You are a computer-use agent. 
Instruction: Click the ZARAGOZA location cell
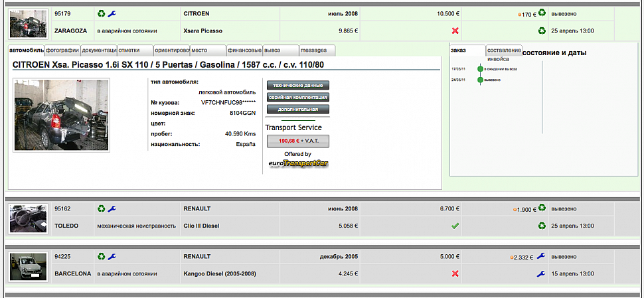(72, 31)
